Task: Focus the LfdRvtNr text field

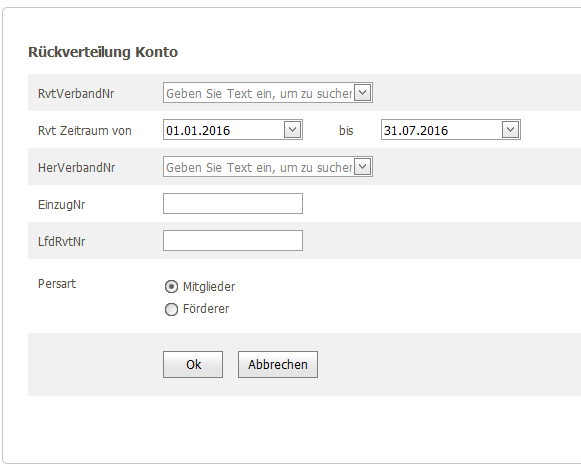Action: tap(233, 240)
